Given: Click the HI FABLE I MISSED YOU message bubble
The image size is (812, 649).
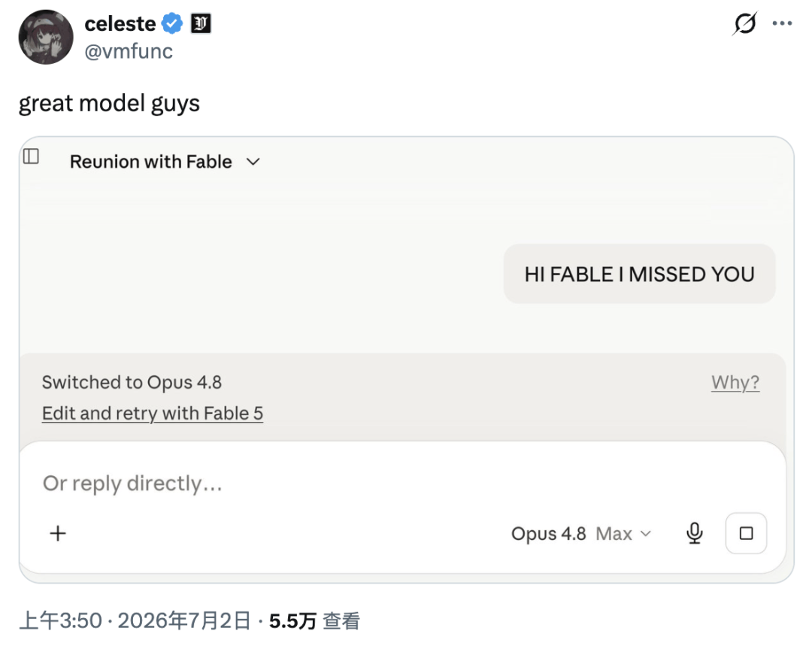Looking at the screenshot, I should pyautogui.click(x=640, y=274).
